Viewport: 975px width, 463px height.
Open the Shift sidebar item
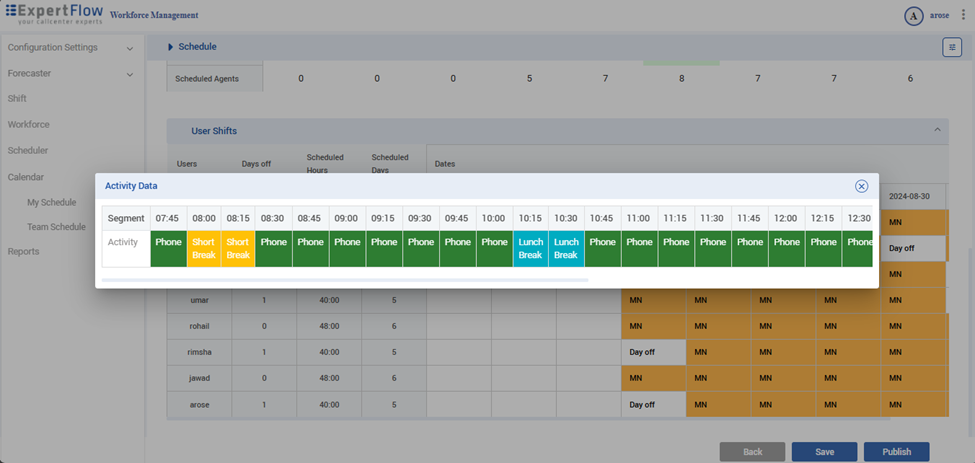click(17, 99)
